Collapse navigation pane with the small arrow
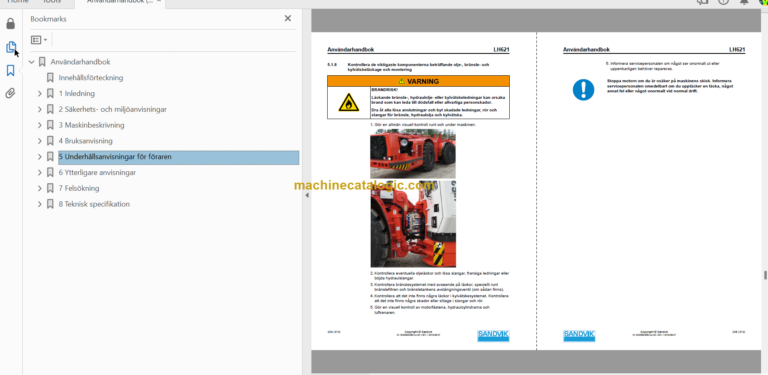Viewport: 768px width, 375px height. tap(307, 195)
